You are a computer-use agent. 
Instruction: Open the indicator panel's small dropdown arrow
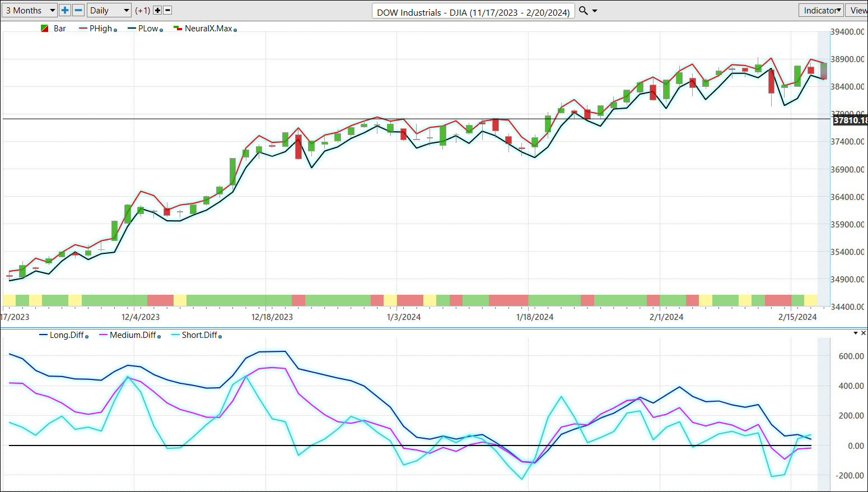(x=856, y=333)
